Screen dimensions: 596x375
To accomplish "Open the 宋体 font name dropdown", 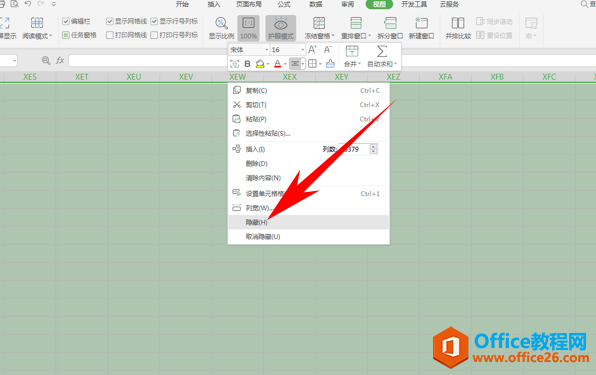I will [x=266, y=50].
